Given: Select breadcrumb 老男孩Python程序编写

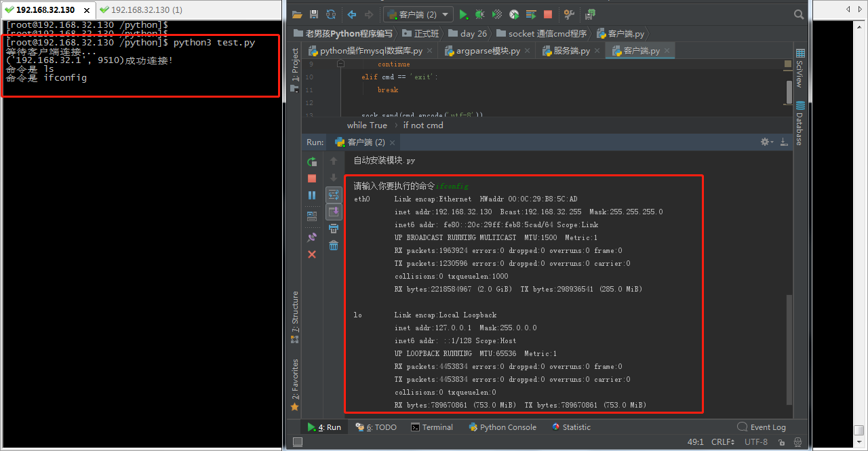Looking at the screenshot, I should pyautogui.click(x=344, y=33).
